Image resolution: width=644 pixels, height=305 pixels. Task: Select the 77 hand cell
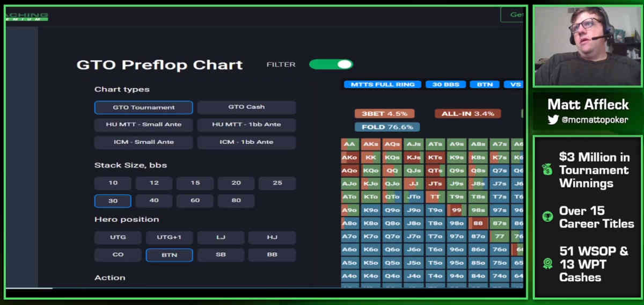tap(499, 236)
